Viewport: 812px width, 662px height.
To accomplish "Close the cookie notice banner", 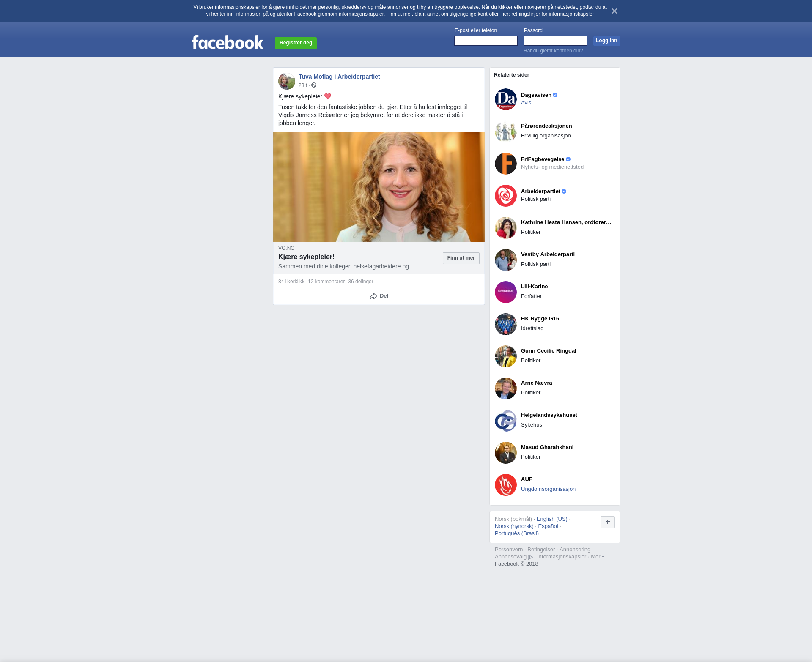I will [x=614, y=11].
